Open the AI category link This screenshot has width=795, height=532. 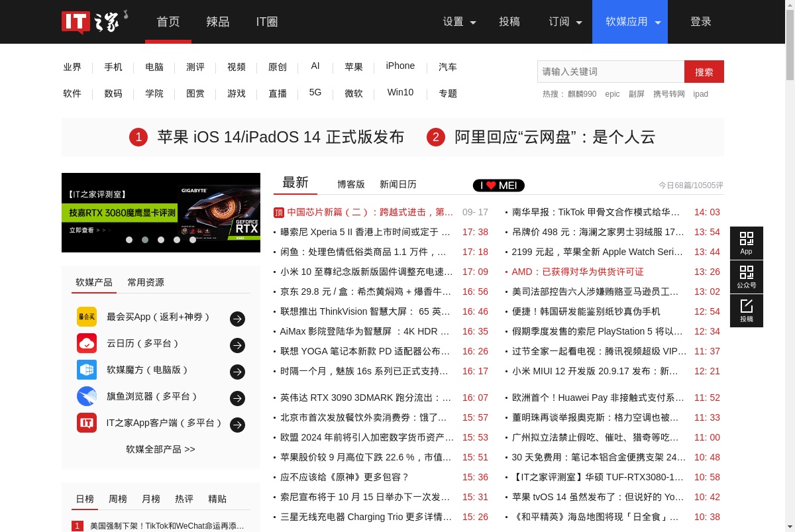315,66
